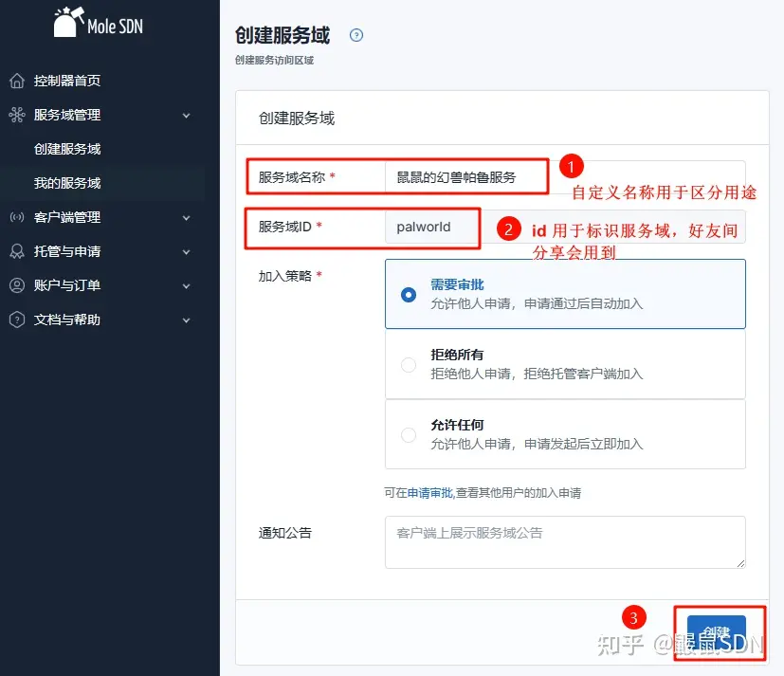Open the help icon next to 创建服务域 title
Image resolution: width=784 pixels, height=676 pixels.
[x=356, y=35]
